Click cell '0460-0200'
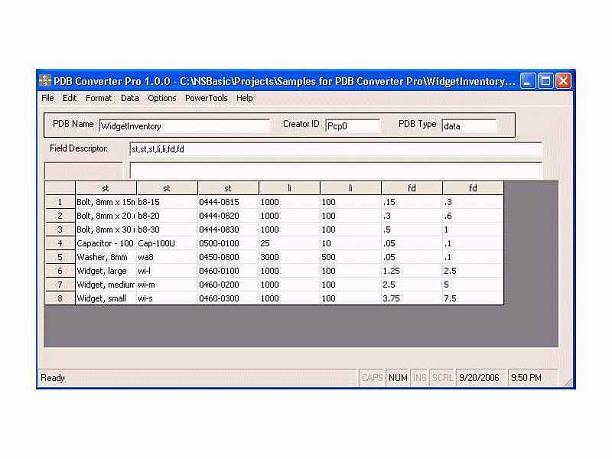 (x=228, y=285)
